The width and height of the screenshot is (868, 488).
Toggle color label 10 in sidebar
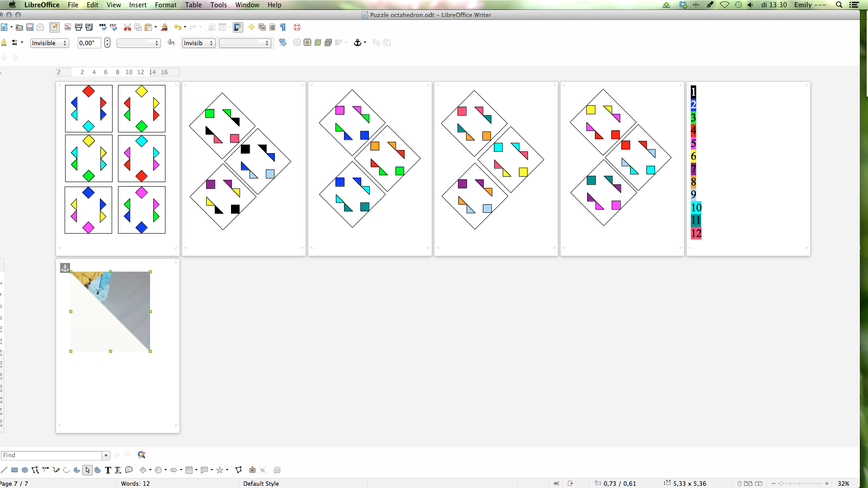696,207
